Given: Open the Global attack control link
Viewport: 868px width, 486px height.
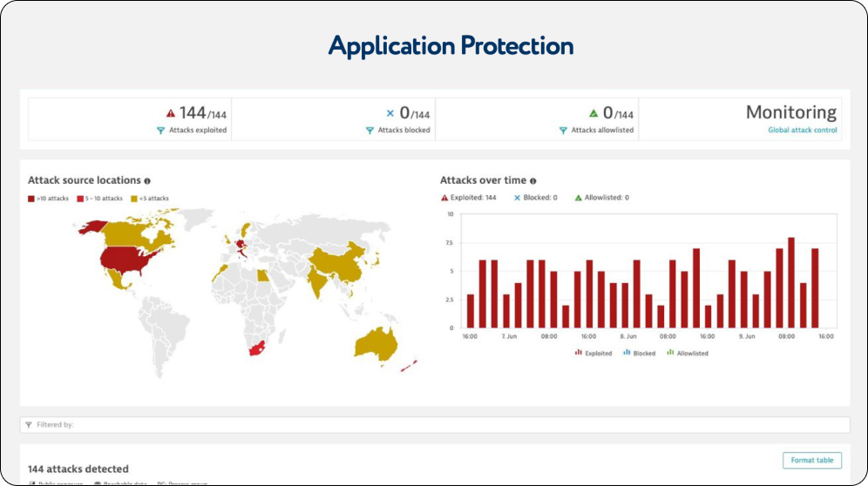Looking at the screenshot, I should pos(802,131).
